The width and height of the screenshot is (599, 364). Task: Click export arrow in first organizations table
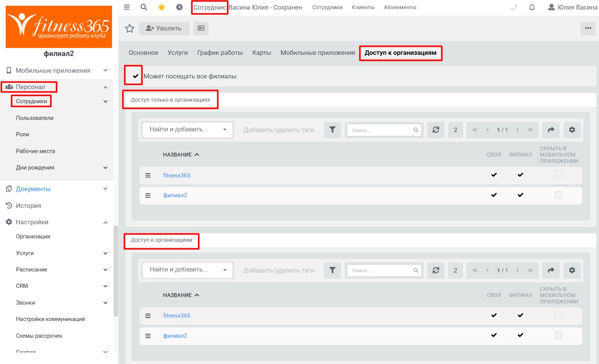click(551, 130)
